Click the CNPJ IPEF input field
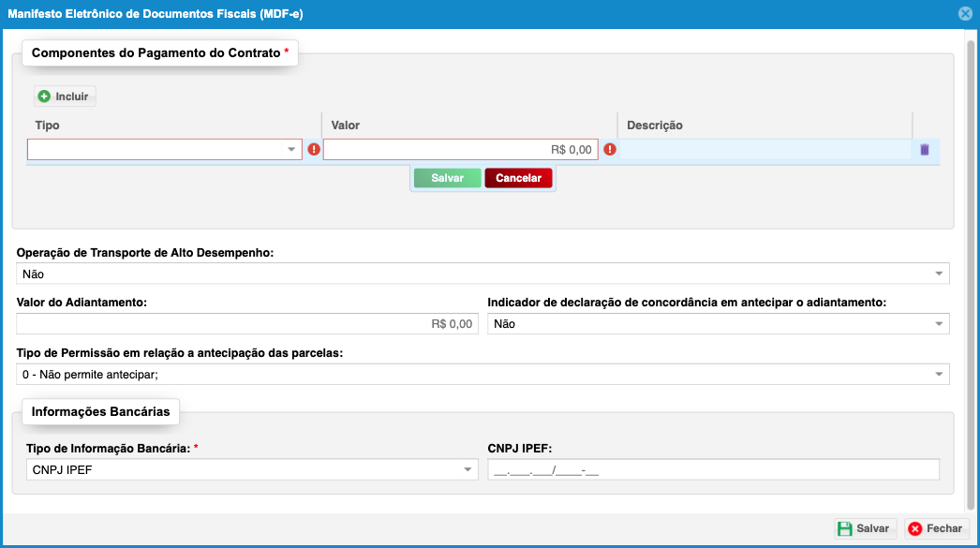 coord(713,470)
